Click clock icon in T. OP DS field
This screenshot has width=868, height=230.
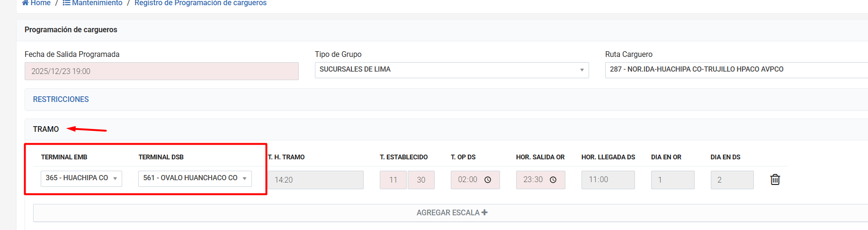pos(488,180)
